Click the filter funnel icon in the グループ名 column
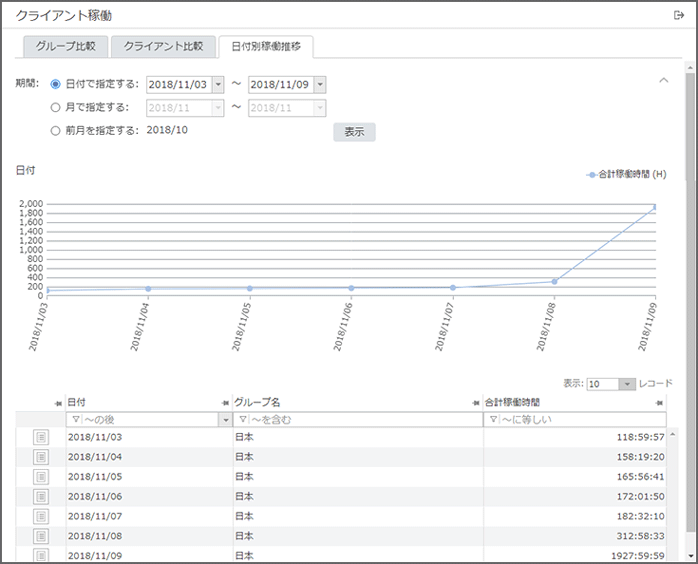698x564 pixels. coord(241,420)
